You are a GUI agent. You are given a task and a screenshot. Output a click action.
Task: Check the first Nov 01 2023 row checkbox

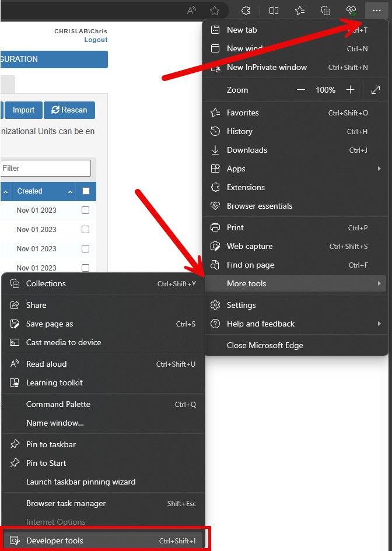[86, 210]
